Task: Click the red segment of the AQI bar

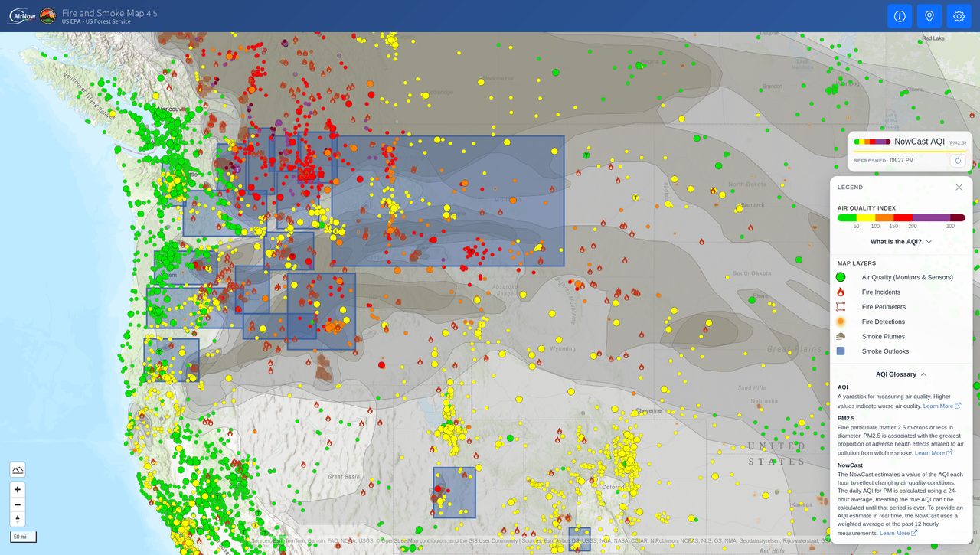Action: tap(903, 217)
